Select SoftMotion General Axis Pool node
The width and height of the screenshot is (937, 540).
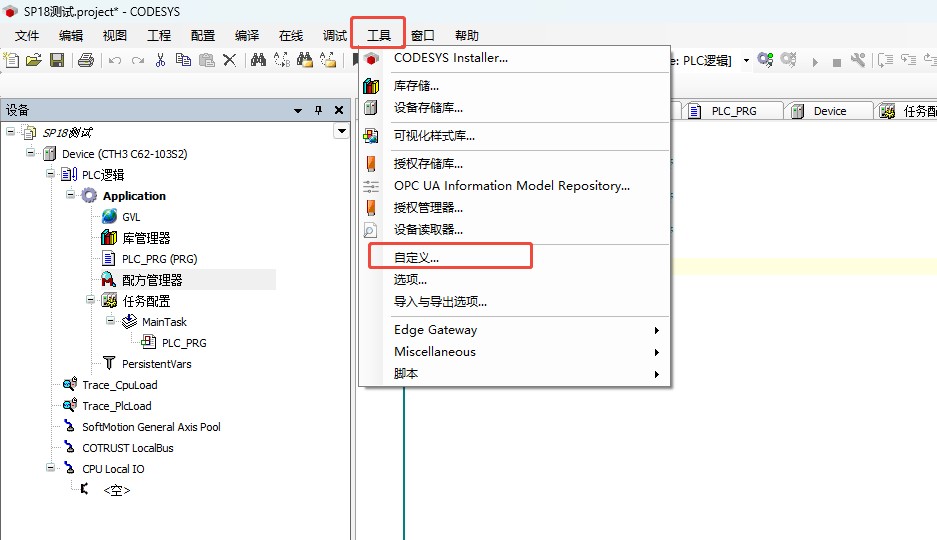pos(151,427)
